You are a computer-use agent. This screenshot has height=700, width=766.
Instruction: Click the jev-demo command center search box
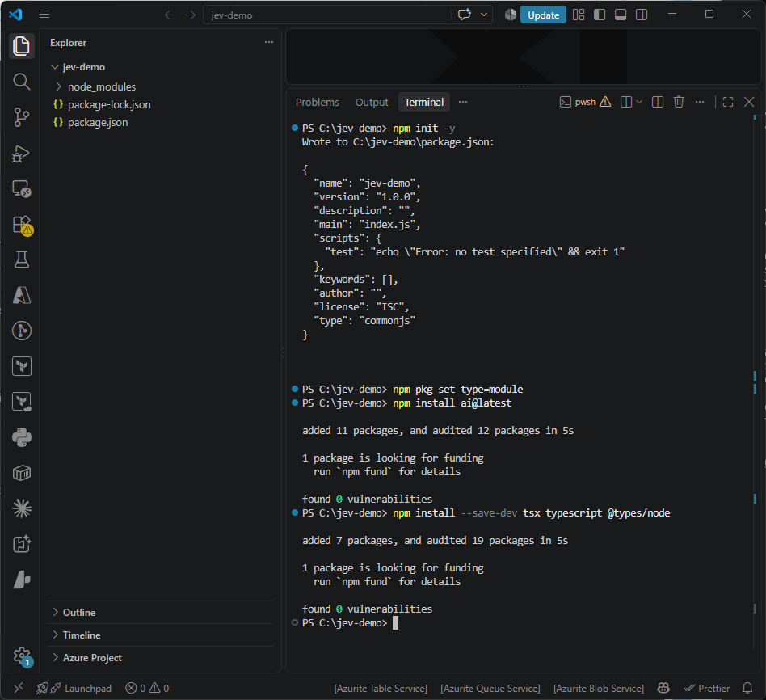(x=326, y=15)
